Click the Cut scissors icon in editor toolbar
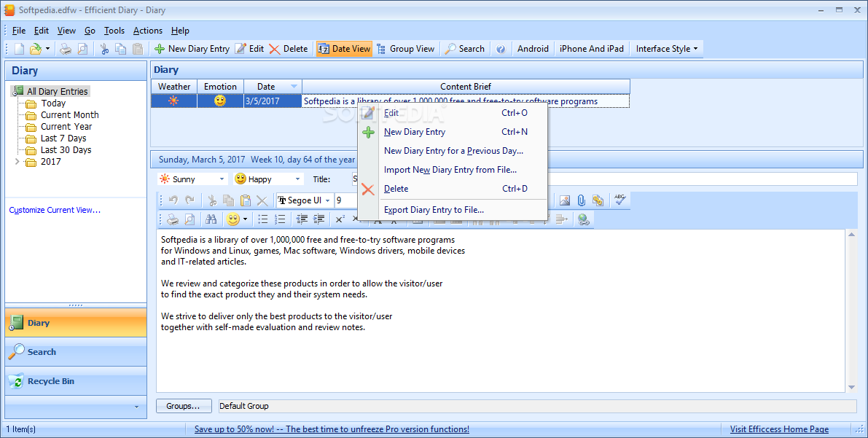 click(x=212, y=200)
